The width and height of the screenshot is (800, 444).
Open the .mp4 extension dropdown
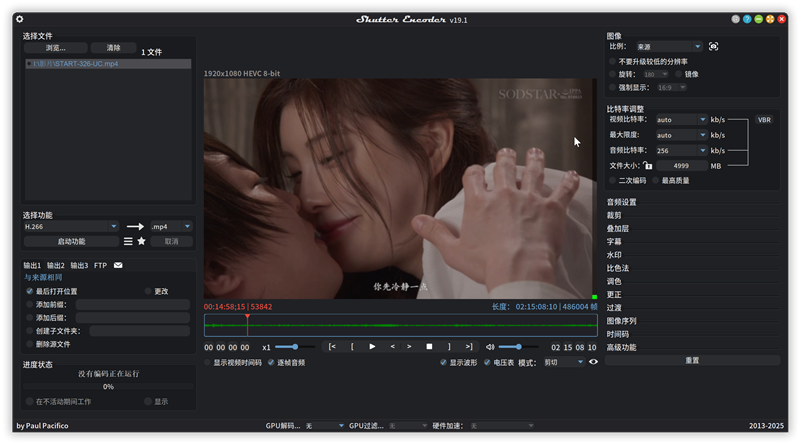coord(171,226)
